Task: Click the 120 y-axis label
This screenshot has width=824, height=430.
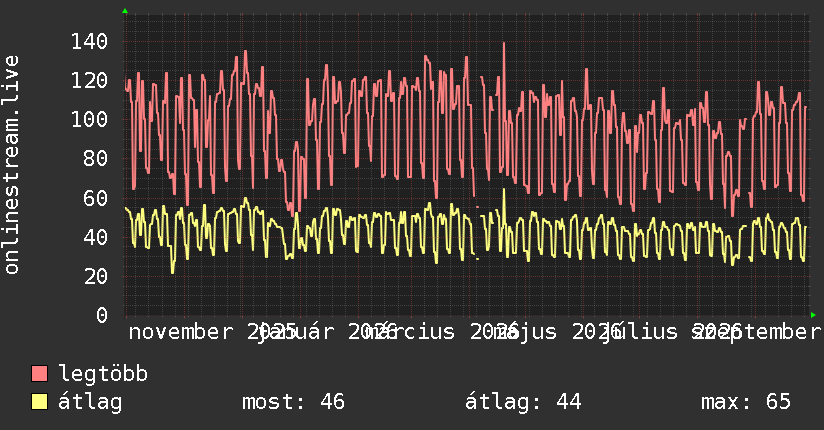Action: point(89,80)
